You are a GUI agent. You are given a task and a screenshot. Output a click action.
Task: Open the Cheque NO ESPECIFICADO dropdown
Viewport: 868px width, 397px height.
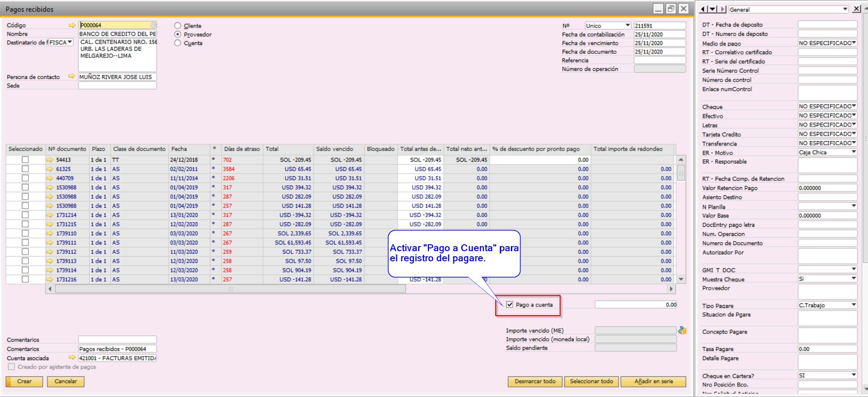point(827,106)
